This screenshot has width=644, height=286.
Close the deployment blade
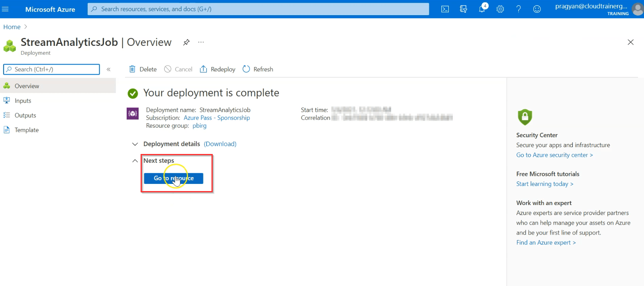pos(630,42)
